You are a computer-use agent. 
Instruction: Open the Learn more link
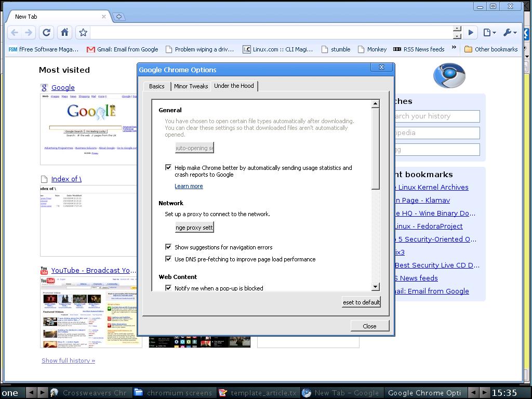click(x=189, y=187)
